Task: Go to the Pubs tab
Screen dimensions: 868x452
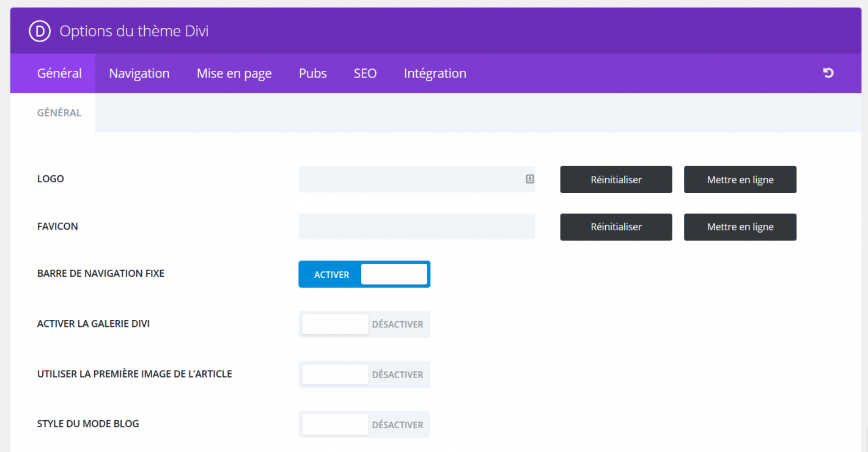Action: pyautogui.click(x=313, y=73)
